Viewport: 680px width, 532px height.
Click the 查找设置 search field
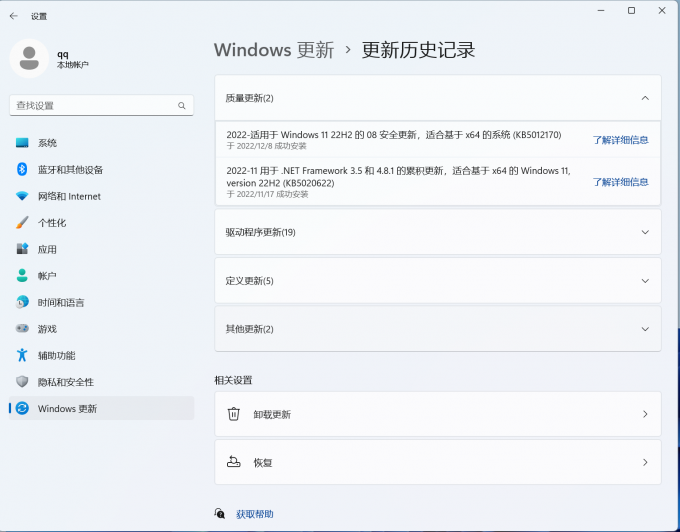tap(101, 105)
